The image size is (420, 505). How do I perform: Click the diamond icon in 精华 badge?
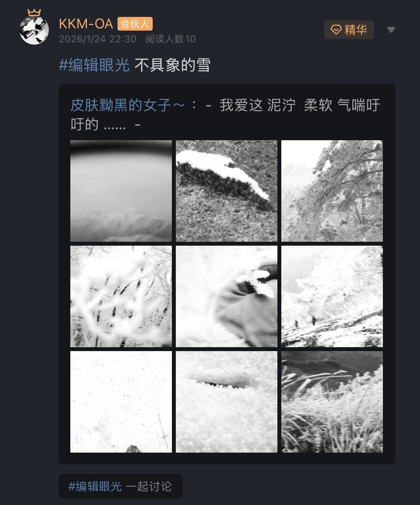pyautogui.click(x=336, y=30)
